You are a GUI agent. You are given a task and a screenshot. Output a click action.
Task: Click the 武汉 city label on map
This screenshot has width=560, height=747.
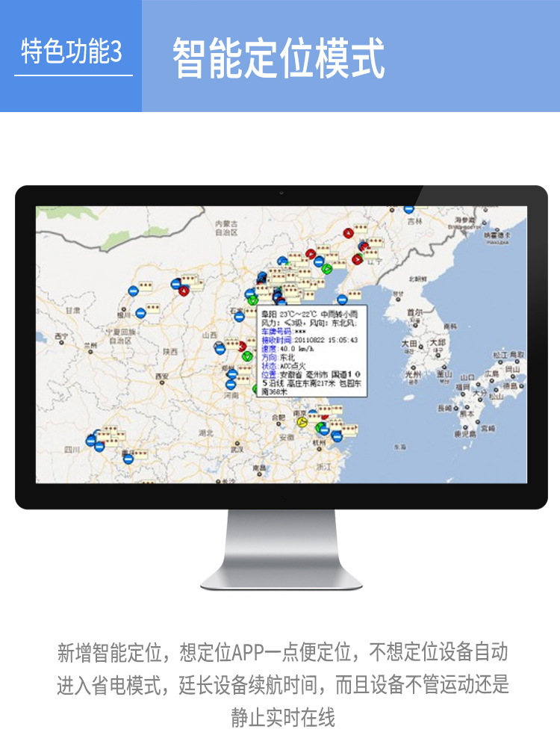point(237,449)
